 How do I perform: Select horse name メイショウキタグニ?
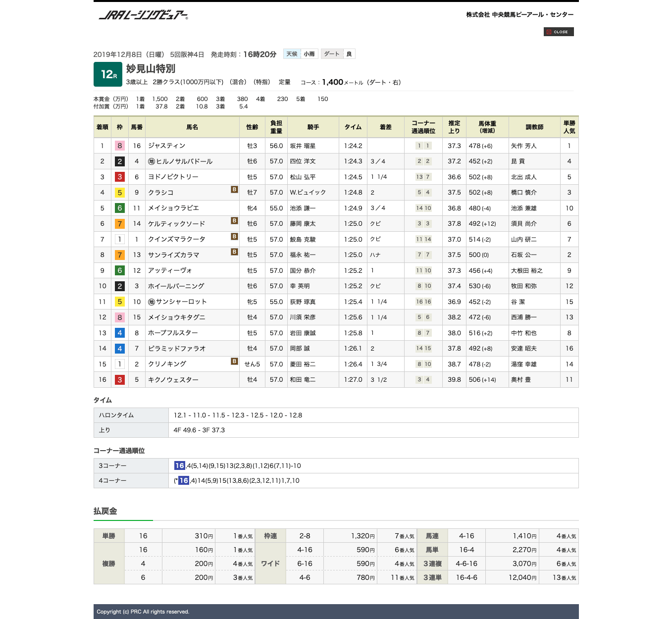177,317
